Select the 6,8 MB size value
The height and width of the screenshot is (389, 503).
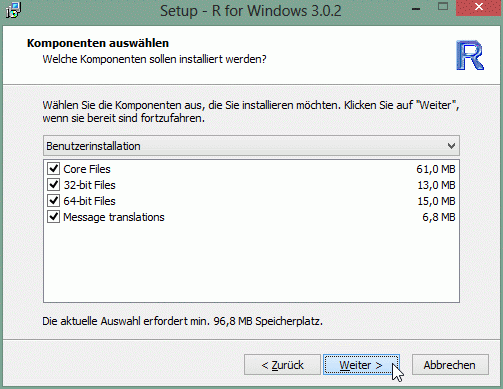[439, 217]
